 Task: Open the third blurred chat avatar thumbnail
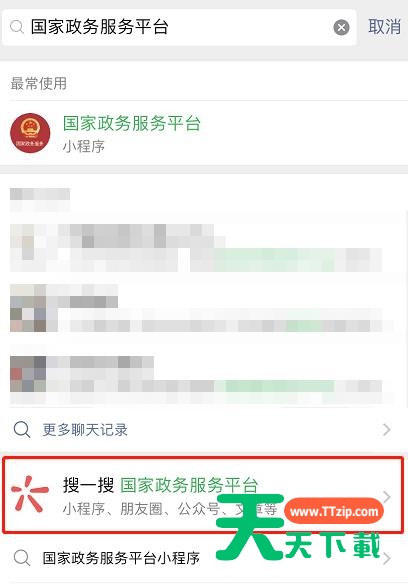[x=28, y=374]
